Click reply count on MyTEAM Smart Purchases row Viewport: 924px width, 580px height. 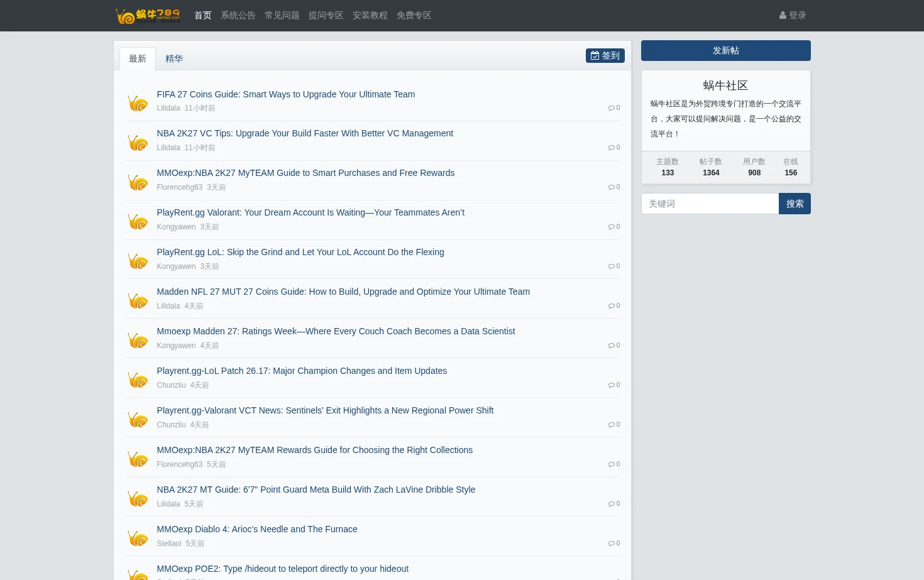click(x=614, y=187)
